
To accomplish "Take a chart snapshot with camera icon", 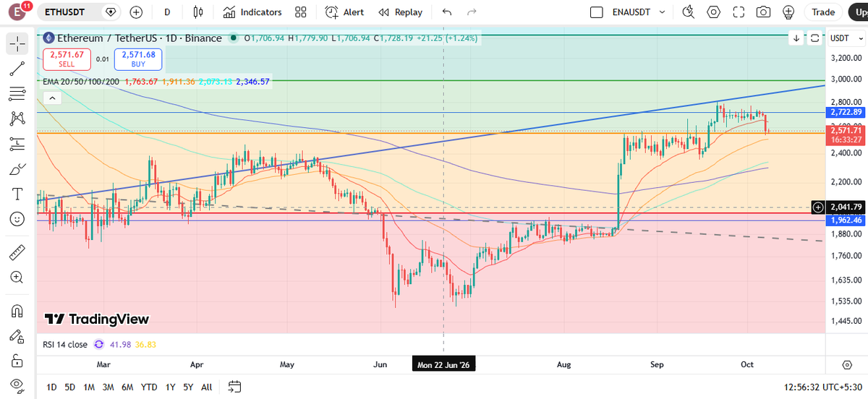I will pos(763,12).
